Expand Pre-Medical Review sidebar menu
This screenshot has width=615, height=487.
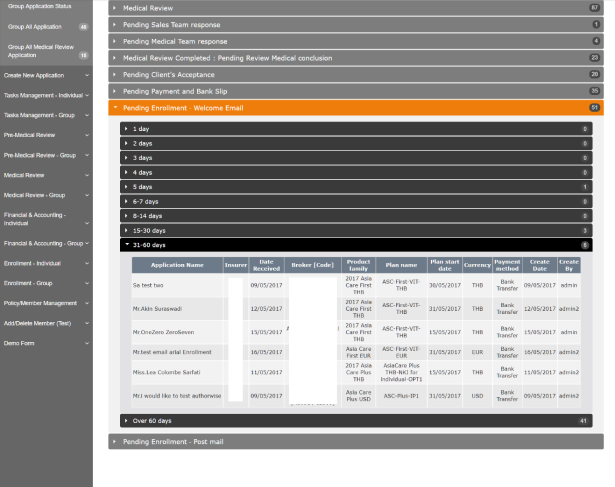[x=46, y=135]
